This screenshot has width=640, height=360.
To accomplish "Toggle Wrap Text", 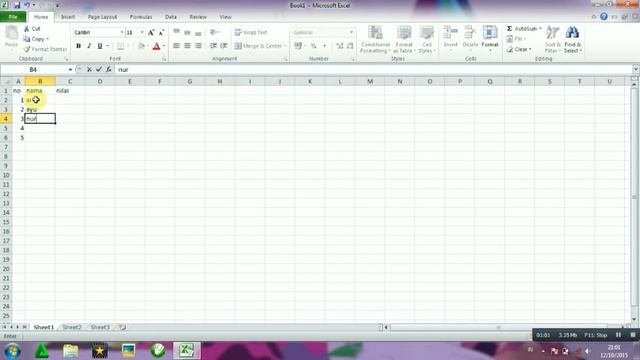I will coord(251,32).
